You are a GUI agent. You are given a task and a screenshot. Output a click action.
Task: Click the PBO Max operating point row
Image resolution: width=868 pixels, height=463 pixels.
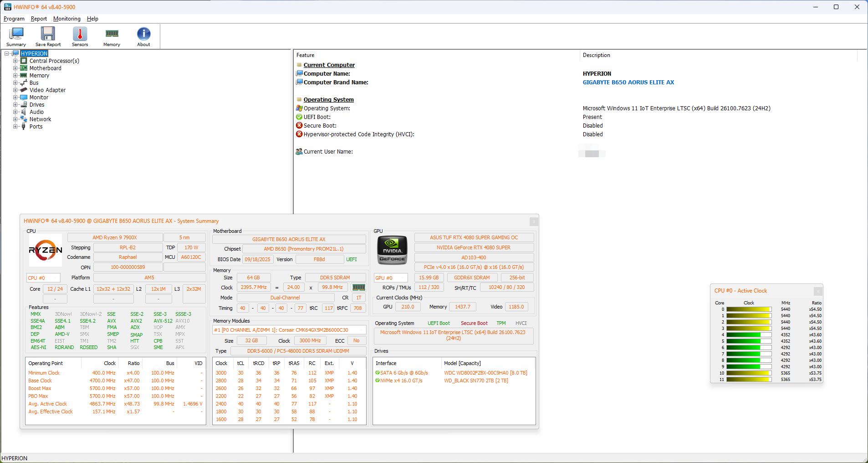coord(116,396)
